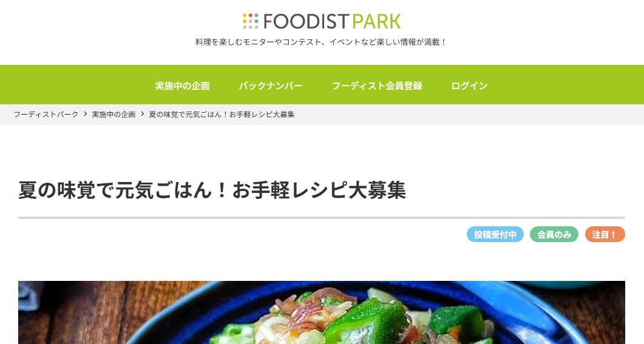This screenshot has width=644, height=344.
Task: Open the okra dish hero image
Action: point(322,312)
